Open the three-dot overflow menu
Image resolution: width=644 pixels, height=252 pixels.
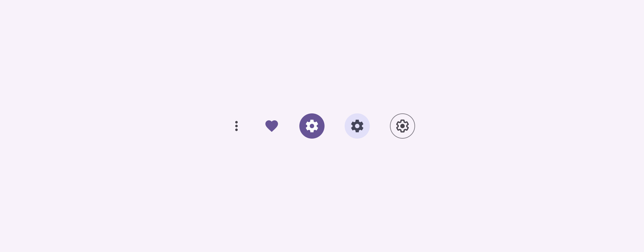coord(236,126)
